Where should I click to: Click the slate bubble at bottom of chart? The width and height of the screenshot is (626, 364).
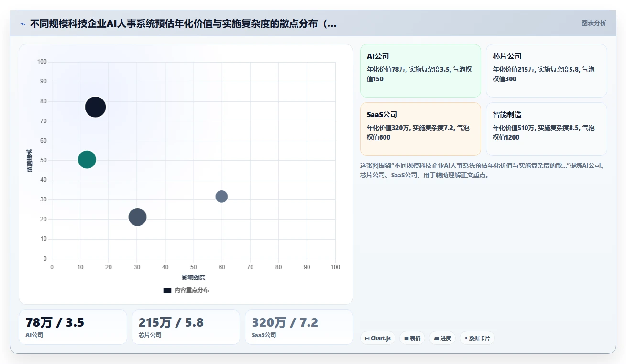[137, 217]
